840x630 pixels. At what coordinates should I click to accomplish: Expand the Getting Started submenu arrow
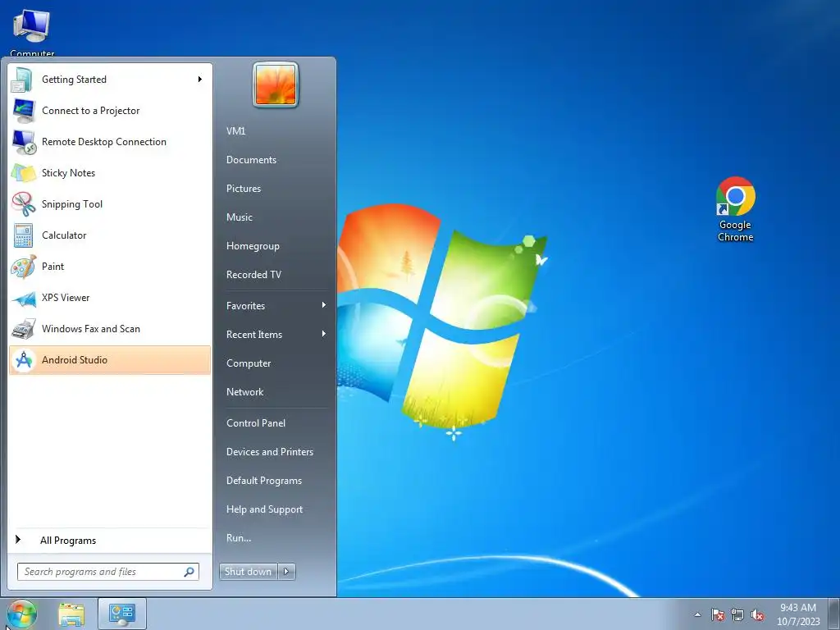coord(200,80)
